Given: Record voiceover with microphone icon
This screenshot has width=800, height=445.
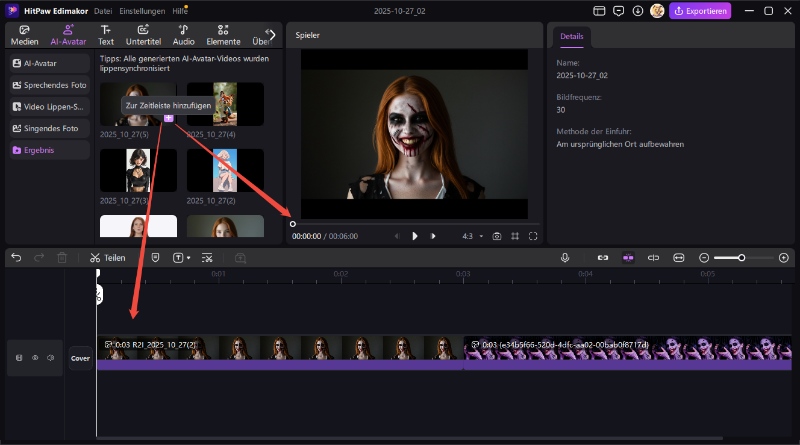Looking at the screenshot, I should click(565, 258).
